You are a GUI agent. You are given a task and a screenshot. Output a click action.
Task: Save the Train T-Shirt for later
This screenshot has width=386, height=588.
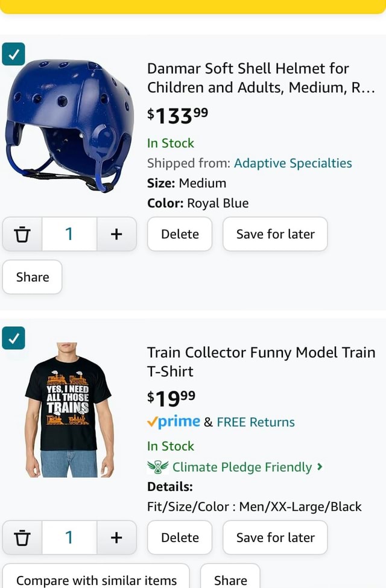275,537
